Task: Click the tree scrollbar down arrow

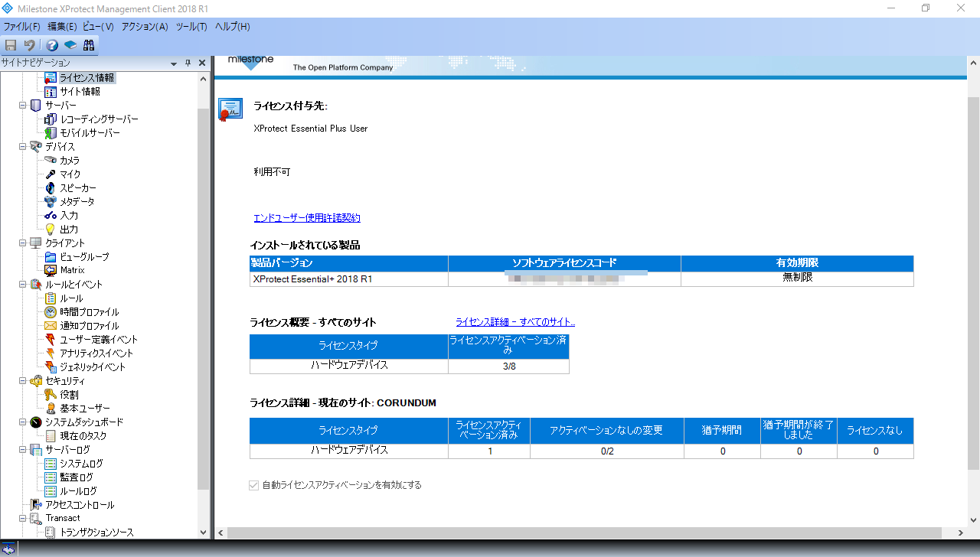Action: click(203, 533)
